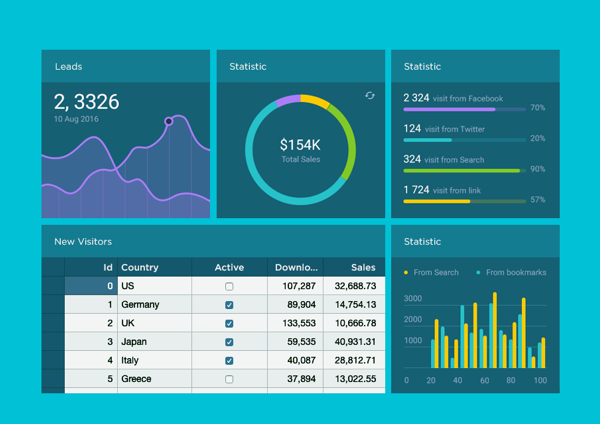
Task: Click the downloads value 59,535
Action: tap(301, 342)
